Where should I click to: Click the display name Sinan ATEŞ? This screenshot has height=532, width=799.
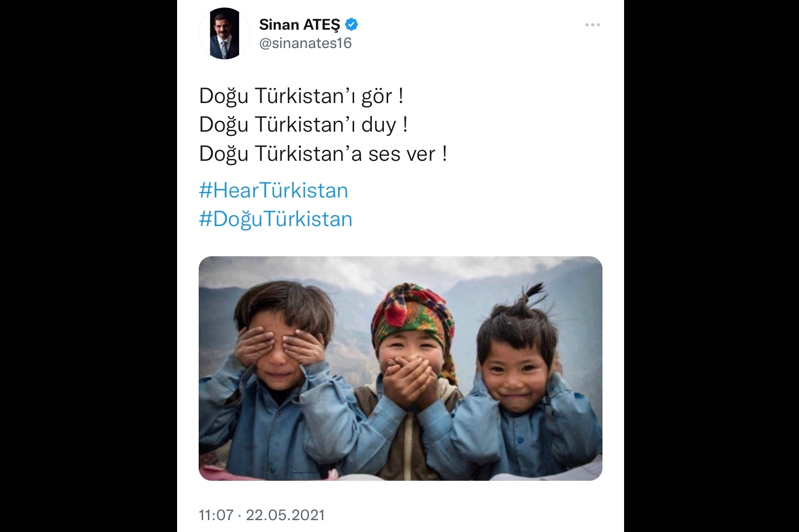click(300, 24)
